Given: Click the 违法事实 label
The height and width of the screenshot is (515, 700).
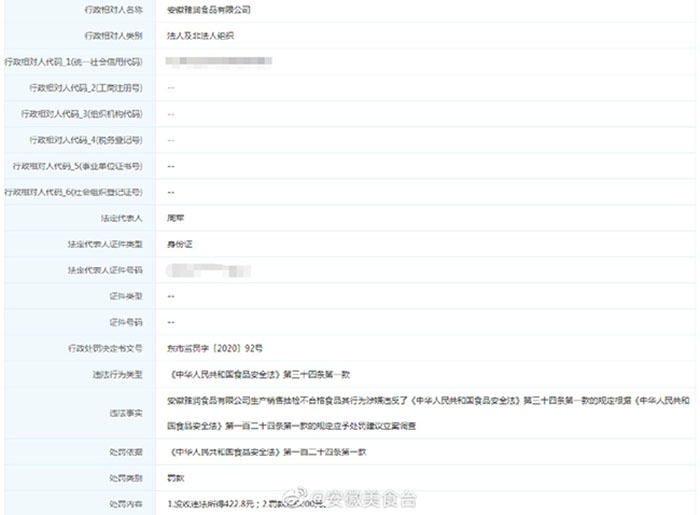Looking at the screenshot, I should pyautogui.click(x=126, y=413).
